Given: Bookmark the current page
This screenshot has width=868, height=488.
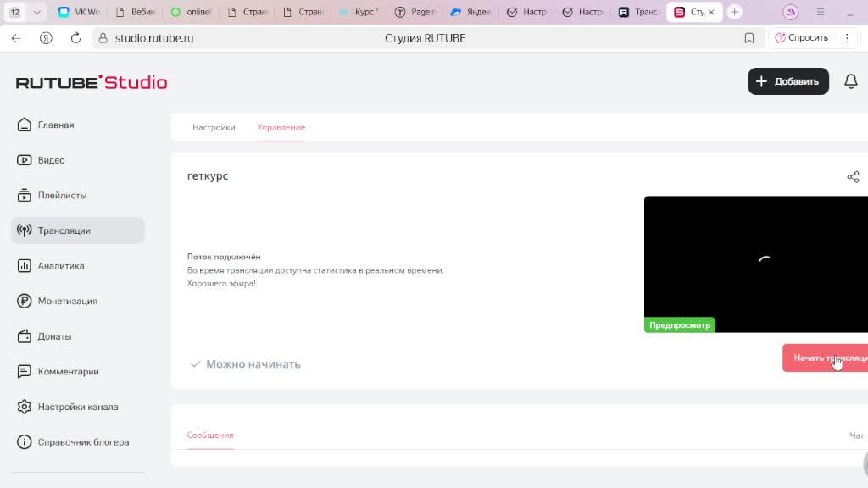Looking at the screenshot, I should click(x=749, y=38).
